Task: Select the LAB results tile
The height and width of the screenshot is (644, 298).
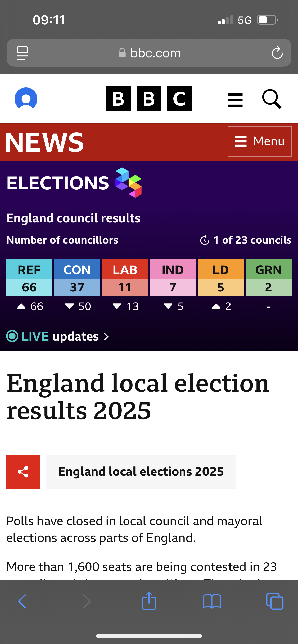Action: (125, 277)
